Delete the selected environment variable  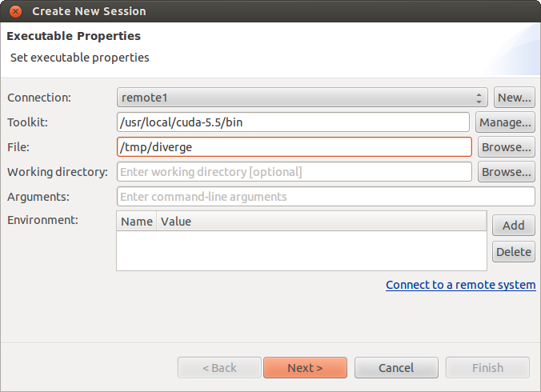(x=513, y=251)
